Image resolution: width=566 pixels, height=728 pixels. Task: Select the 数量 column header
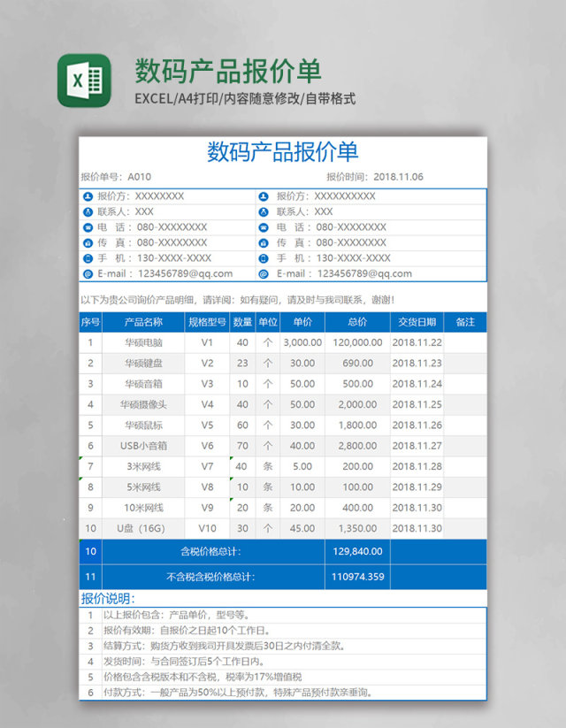pyautogui.click(x=242, y=322)
